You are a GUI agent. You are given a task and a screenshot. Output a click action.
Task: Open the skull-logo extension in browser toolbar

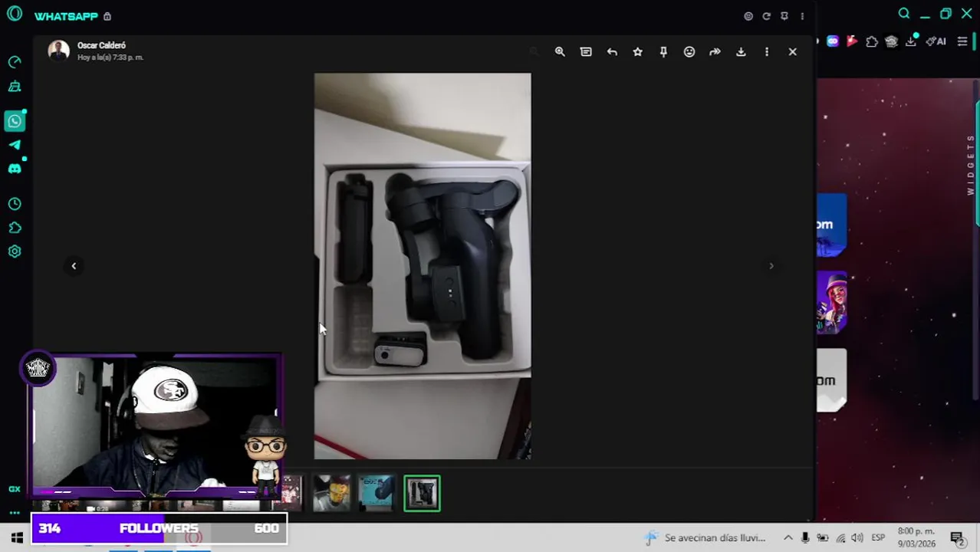(891, 41)
